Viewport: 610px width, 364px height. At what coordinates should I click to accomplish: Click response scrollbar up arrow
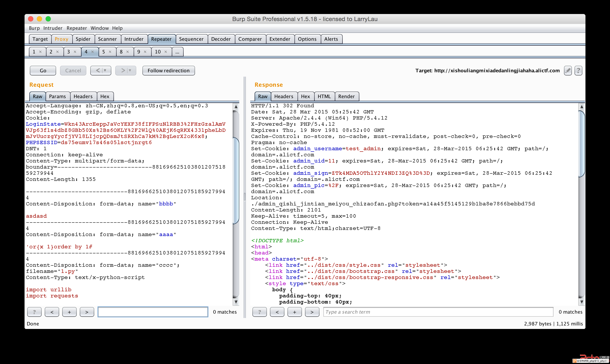582,107
